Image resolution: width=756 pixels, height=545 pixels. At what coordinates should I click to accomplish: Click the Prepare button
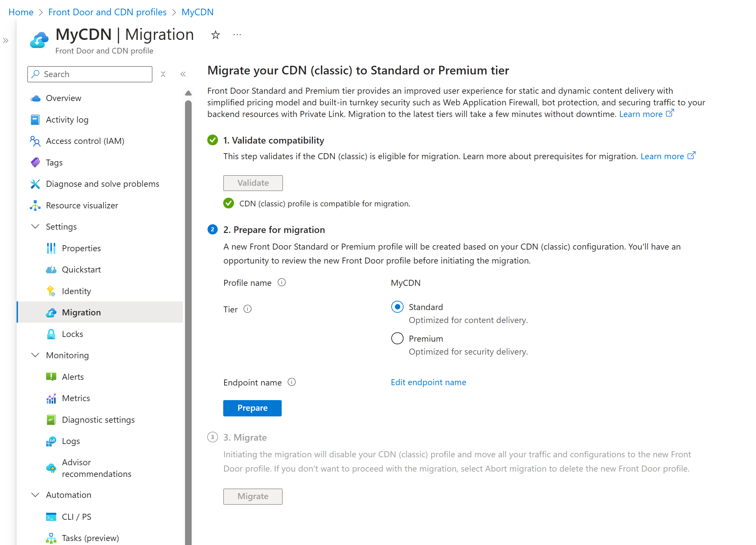point(252,407)
